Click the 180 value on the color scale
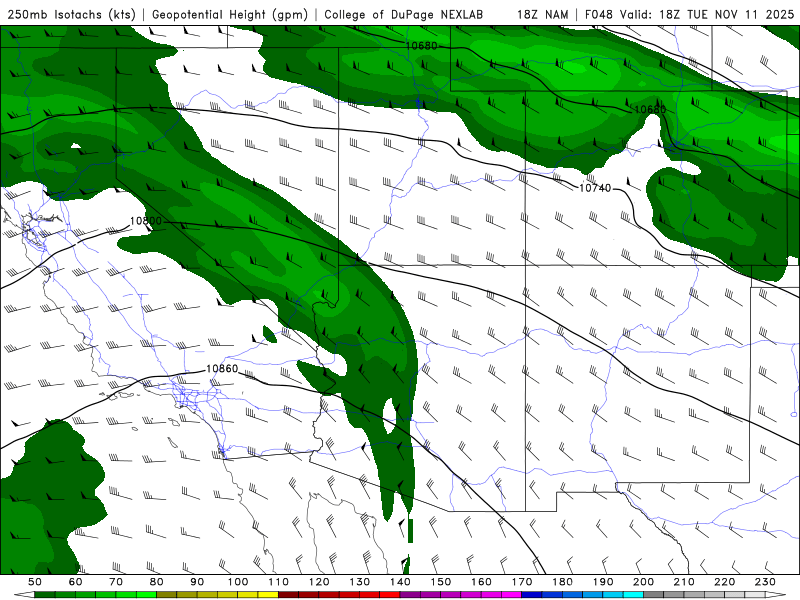Image resolution: width=800 pixels, height=600 pixels. (562, 582)
